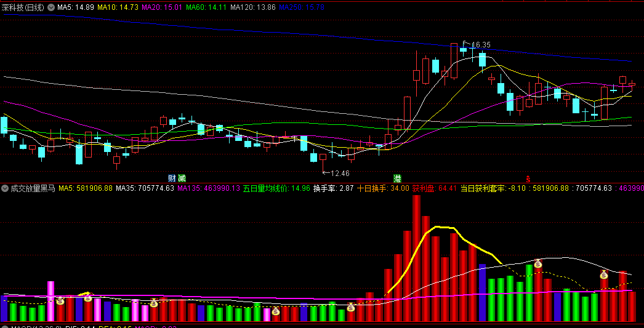Click the tall magenta volume bar on left
644x328 pixels.
[x=51, y=302]
